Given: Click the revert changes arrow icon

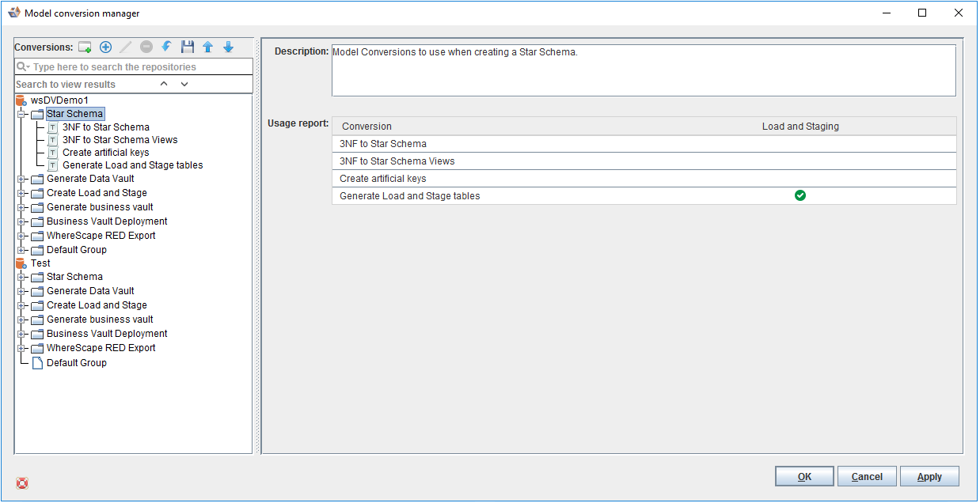Looking at the screenshot, I should click(x=166, y=47).
